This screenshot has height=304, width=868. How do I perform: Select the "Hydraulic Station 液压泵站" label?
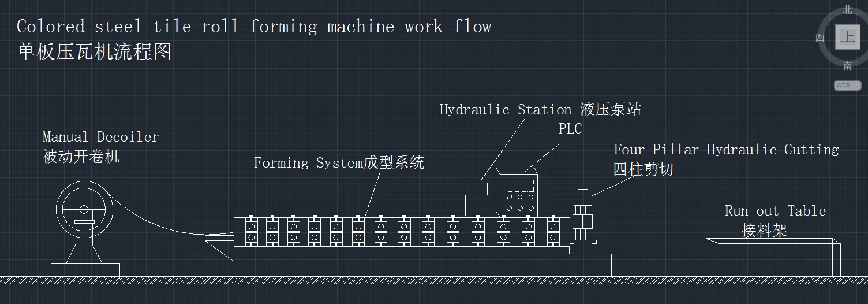click(x=540, y=110)
